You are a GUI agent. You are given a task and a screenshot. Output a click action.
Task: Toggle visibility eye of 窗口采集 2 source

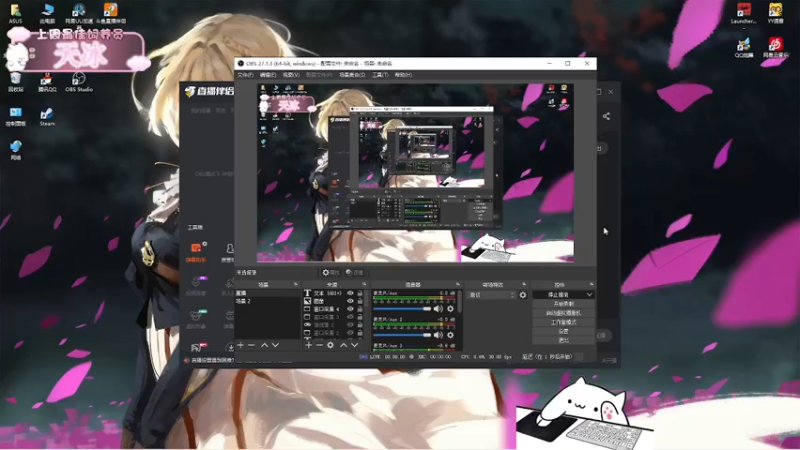point(350,333)
